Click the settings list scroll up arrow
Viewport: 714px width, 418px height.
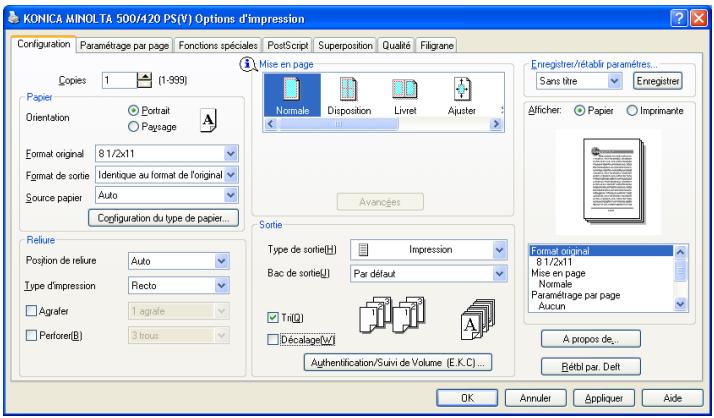click(680, 251)
